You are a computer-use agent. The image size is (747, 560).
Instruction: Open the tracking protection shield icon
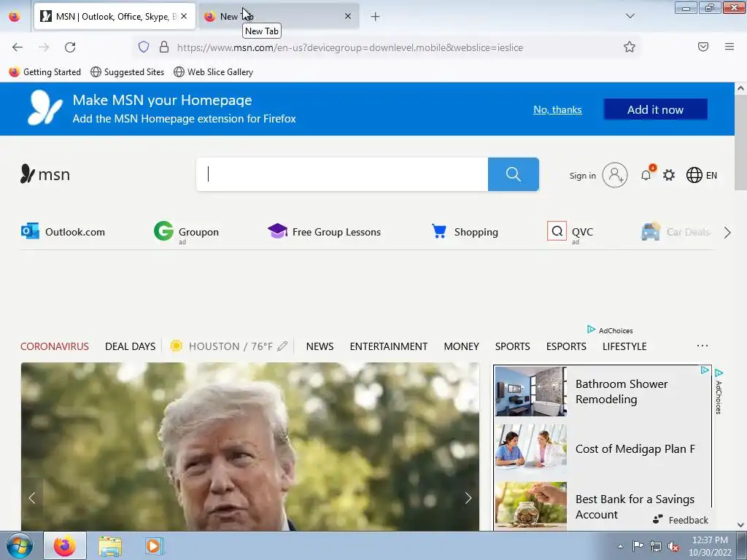coord(144,47)
